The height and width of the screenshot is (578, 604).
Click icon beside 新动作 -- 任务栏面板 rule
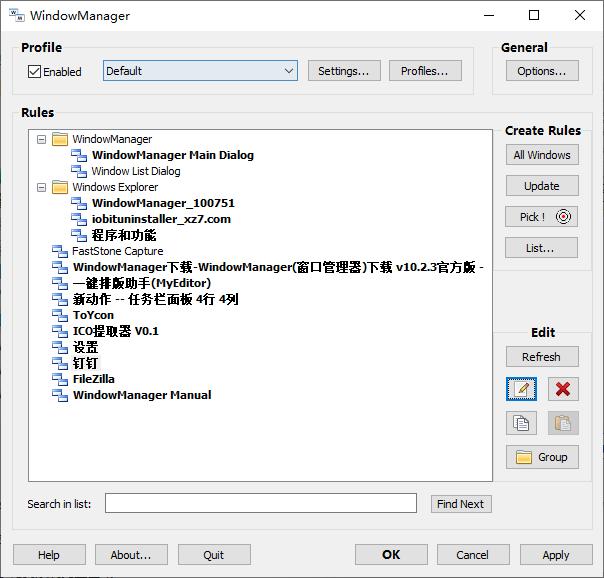pyautogui.click(x=60, y=299)
